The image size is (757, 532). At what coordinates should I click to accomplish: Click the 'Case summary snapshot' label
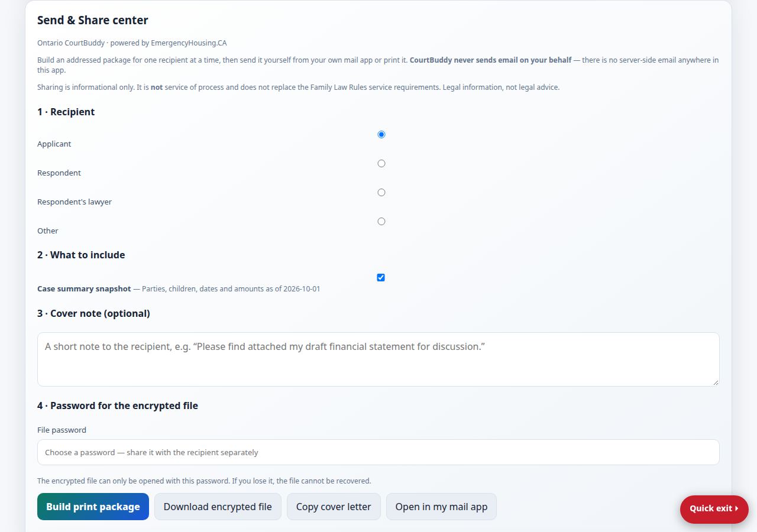[84, 289]
